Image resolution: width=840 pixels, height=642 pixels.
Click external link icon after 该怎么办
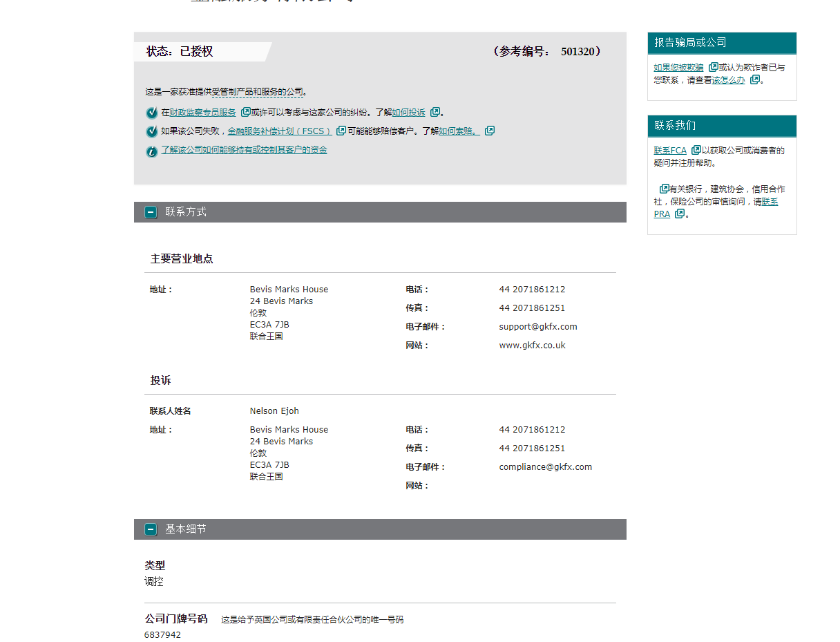pos(754,80)
